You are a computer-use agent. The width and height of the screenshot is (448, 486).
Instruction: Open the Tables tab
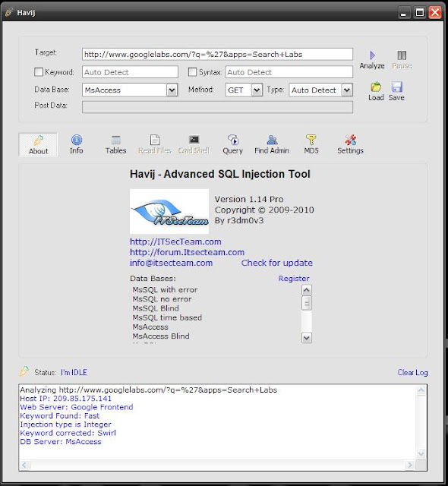point(115,145)
